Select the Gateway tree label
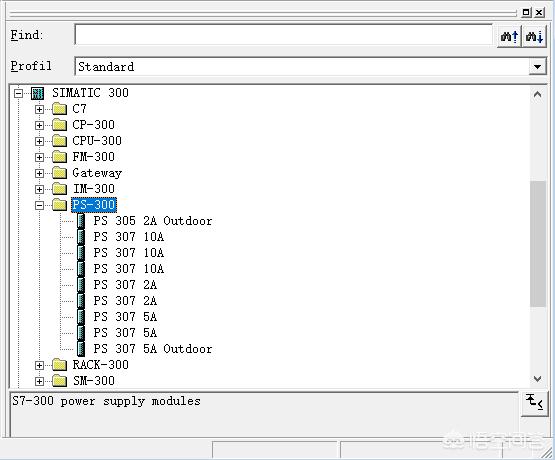 (x=97, y=173)
